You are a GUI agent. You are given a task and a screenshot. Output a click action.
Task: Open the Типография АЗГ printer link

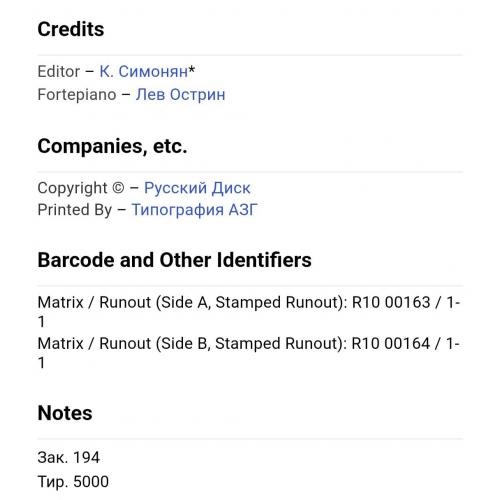point(195,210)
